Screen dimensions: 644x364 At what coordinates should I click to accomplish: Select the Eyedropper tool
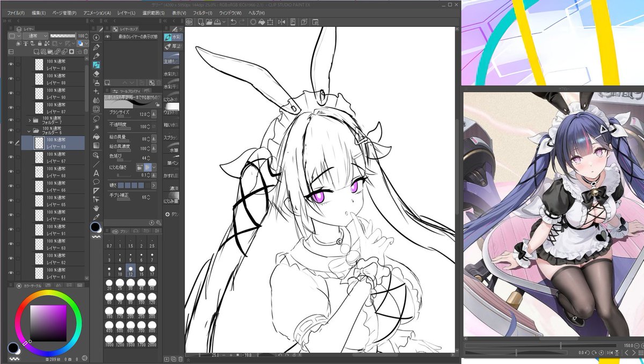click(x=97, y=217)
